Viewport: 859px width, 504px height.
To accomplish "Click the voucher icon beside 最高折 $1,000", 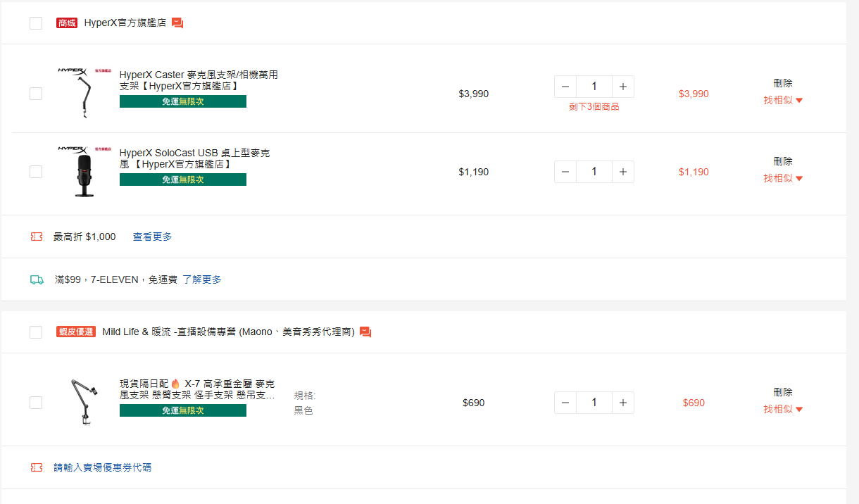I will (x=37, y=237).
